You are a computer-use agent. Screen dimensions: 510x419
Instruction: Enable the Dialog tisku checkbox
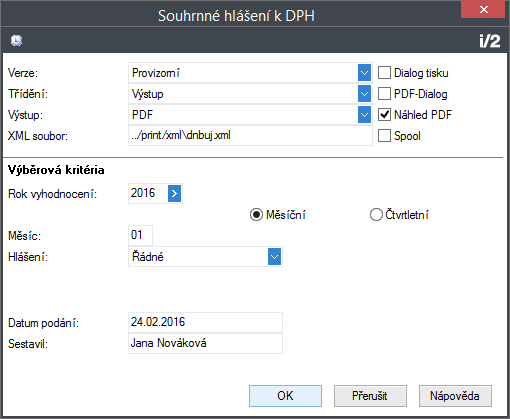tap(384, 73)
